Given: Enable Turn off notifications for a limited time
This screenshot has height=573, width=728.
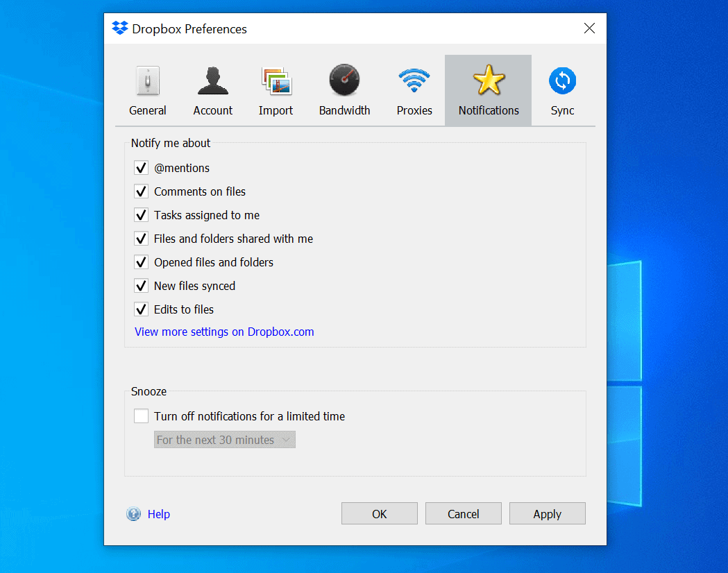Looking at the screenshot, I should coord(141,416).
